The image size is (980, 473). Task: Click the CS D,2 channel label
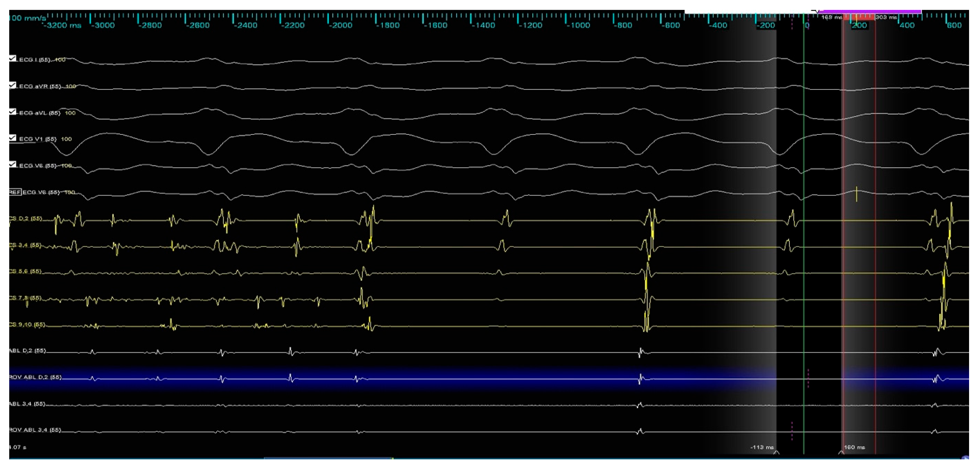(x=26, y=218)
